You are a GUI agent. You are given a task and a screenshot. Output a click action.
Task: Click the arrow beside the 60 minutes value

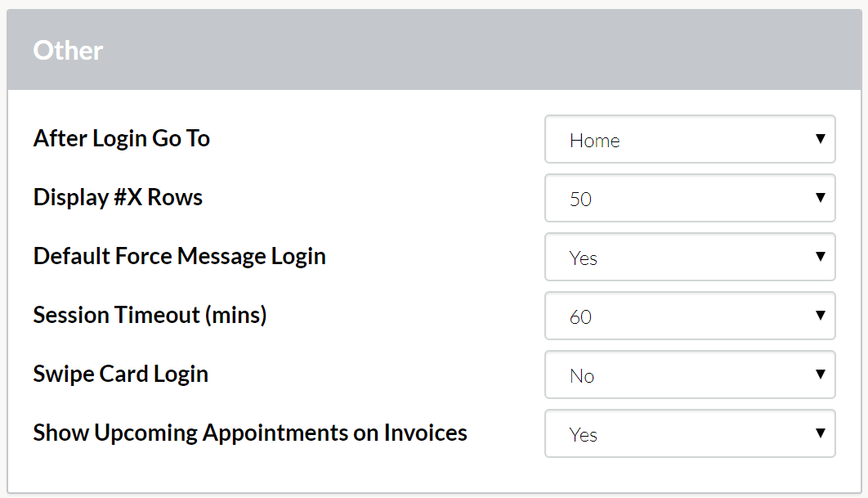pyautogui.click(x=821, y=315)
